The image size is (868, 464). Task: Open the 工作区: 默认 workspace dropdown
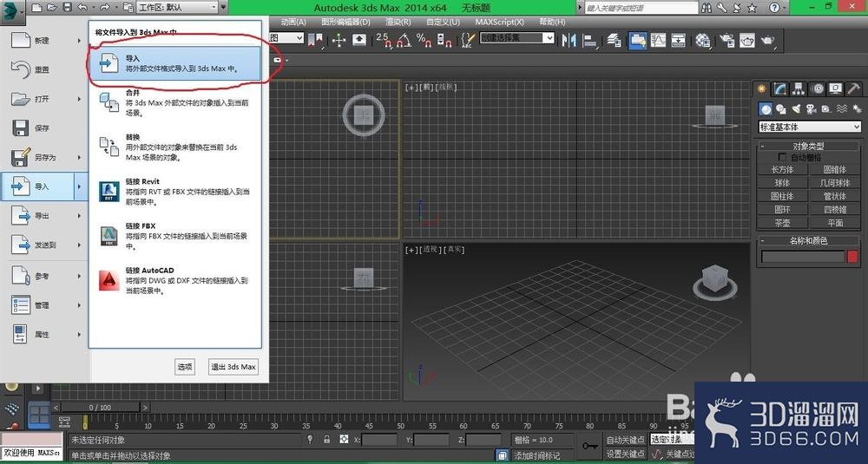point(177,7)
